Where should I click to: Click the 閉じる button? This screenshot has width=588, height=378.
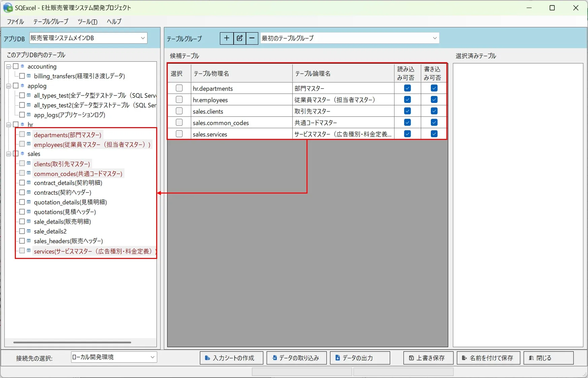(x=549, y=358)
